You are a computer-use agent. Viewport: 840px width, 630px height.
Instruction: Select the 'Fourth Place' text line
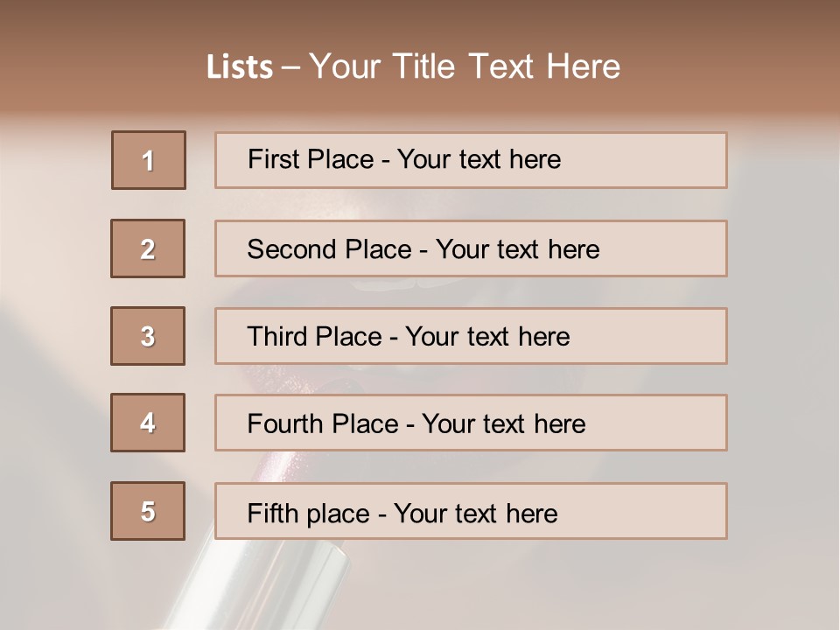[416, 424]
